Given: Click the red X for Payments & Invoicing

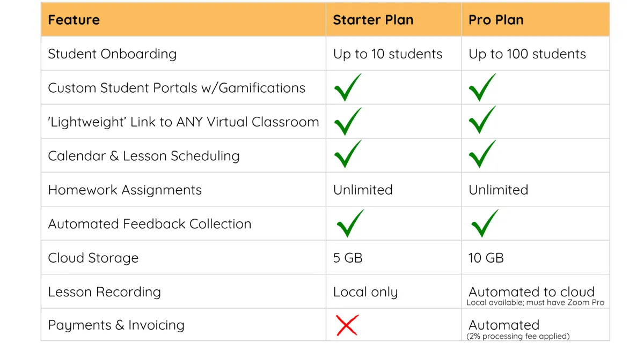Looking at the screenshot, I should 347,325.
